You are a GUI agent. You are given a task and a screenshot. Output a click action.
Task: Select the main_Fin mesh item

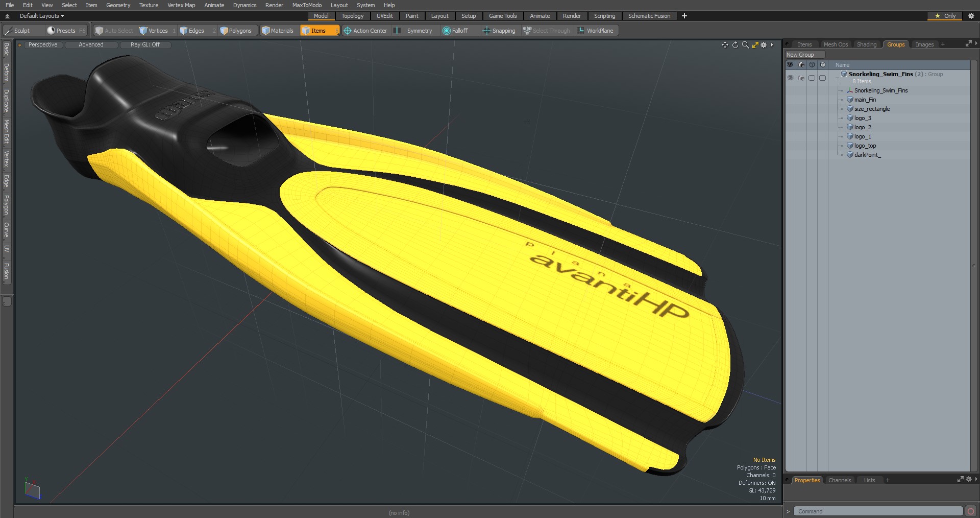(x=865, y=100)
